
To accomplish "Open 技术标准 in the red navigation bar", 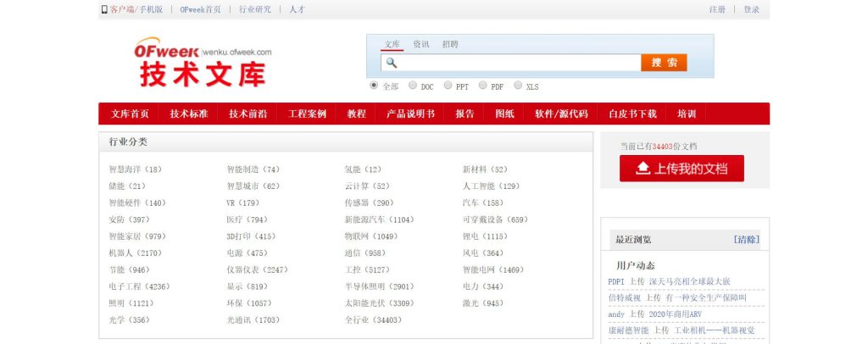I will [188, 114].
